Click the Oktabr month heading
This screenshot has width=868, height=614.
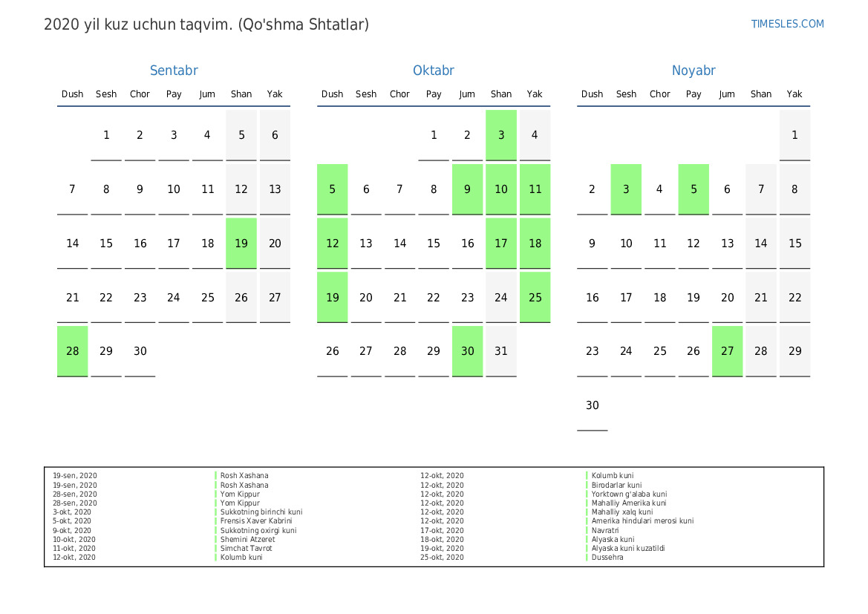(434, 71)
